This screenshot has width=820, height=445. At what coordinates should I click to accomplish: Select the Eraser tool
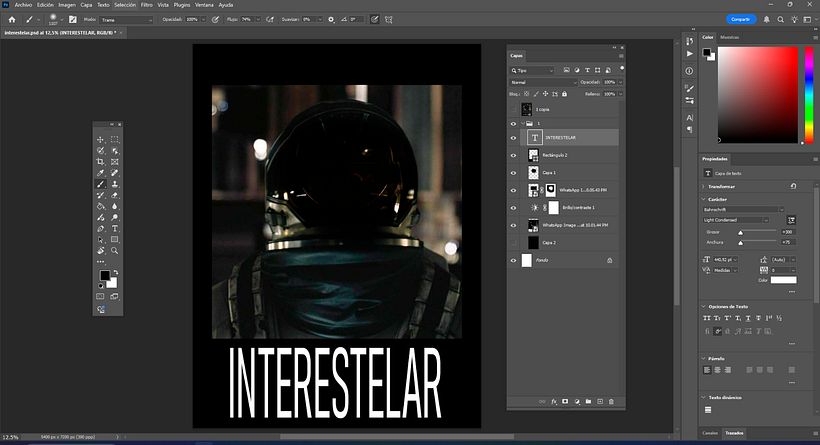coord(115,195)
